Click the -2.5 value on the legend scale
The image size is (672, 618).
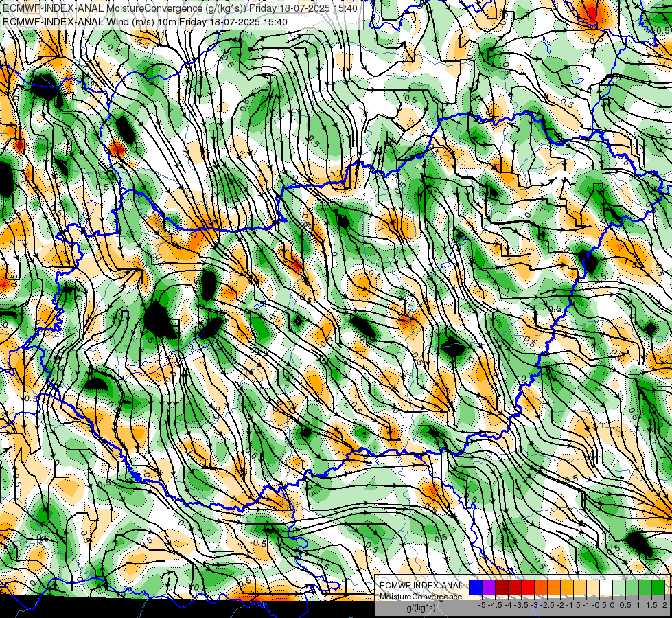tap(547, 605)
